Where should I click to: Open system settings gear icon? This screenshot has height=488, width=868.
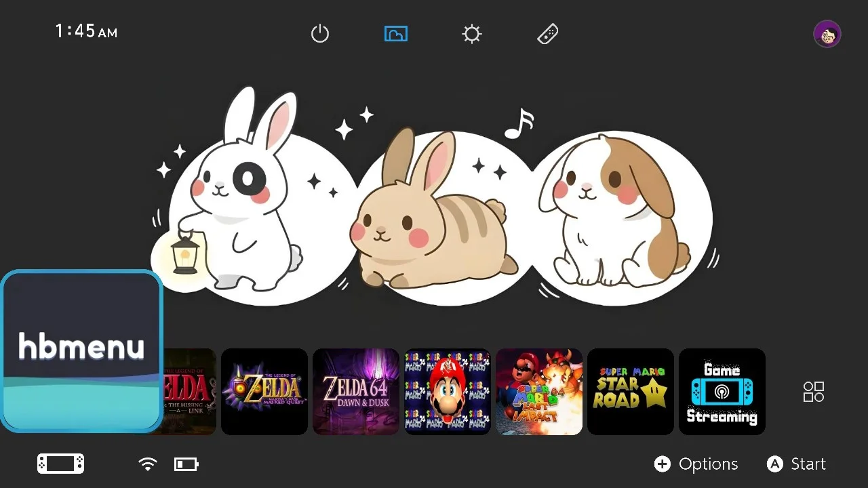click(472, 34)
